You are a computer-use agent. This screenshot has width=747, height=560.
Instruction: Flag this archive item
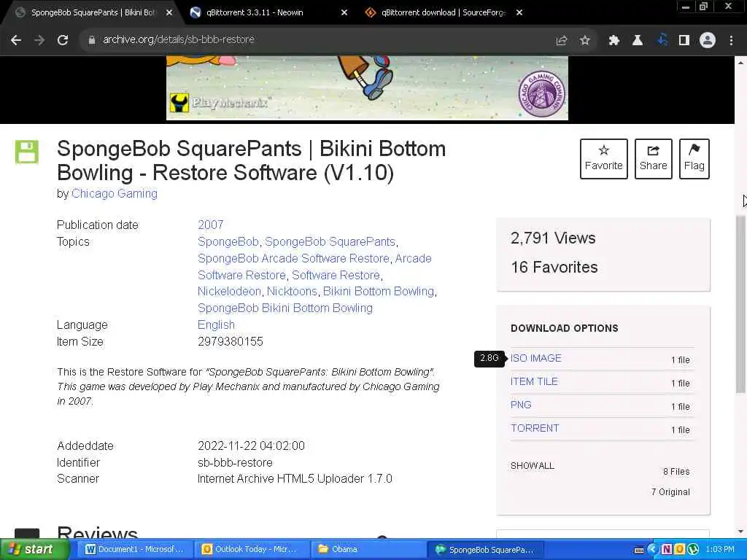point(694,159)
